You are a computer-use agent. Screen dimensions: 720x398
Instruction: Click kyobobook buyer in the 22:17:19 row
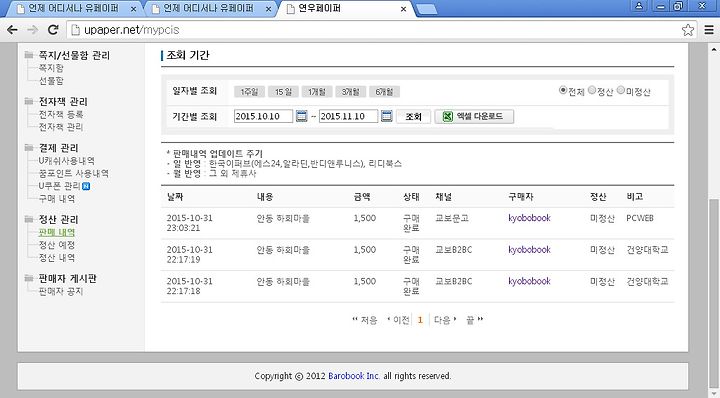529,250
